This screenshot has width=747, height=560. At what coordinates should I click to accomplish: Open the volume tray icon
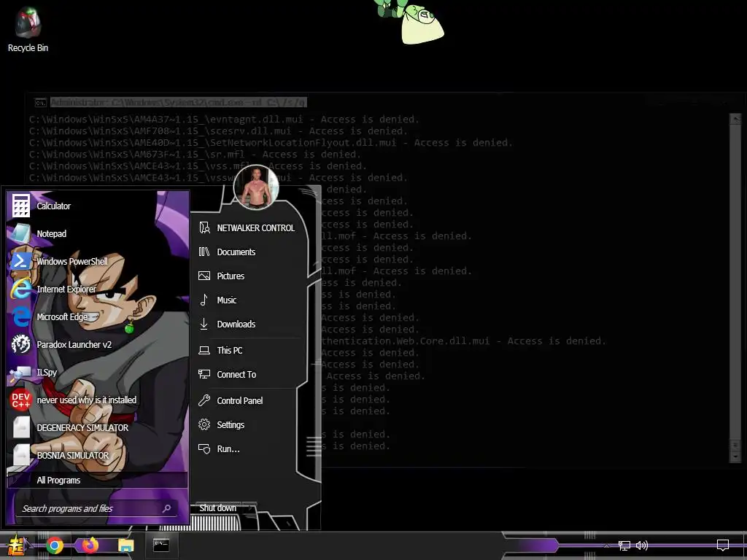(642, 545)
